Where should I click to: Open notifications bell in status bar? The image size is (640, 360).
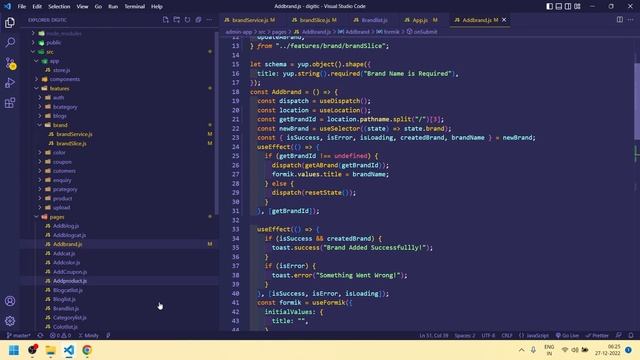(x=631, y=336)
